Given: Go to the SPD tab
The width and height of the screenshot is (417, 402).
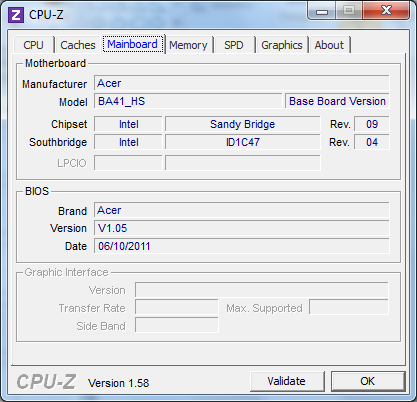Looking at the screenshot, I should point(234,45).
